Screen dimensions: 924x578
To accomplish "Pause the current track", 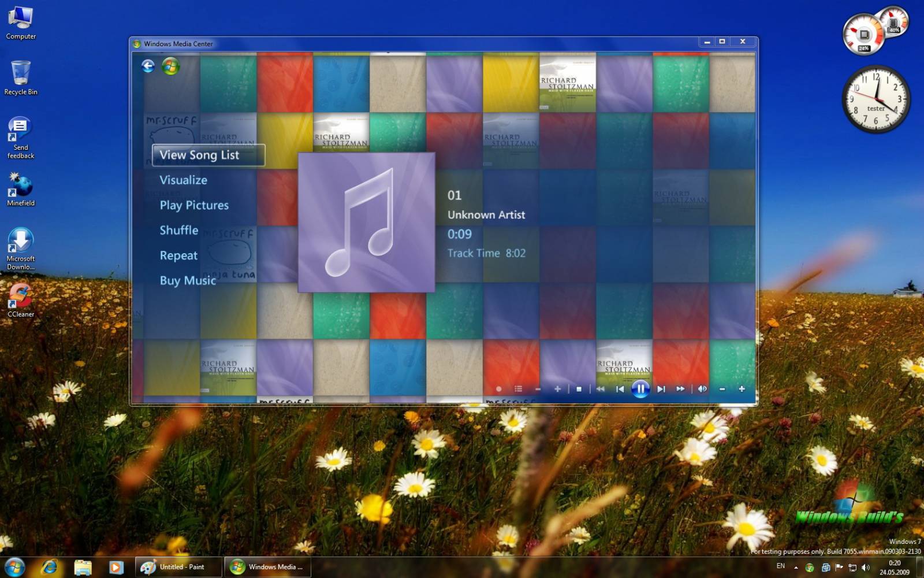I will [x=640, y=389].
